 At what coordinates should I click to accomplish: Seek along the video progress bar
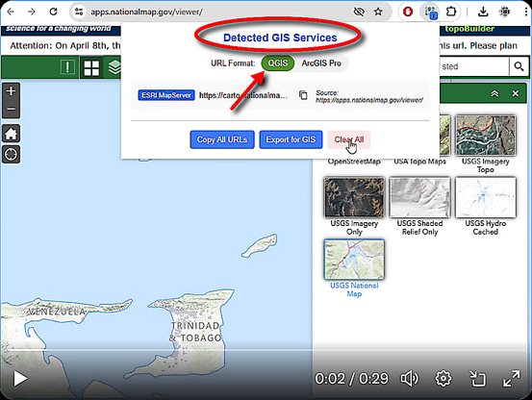(266, 349)
